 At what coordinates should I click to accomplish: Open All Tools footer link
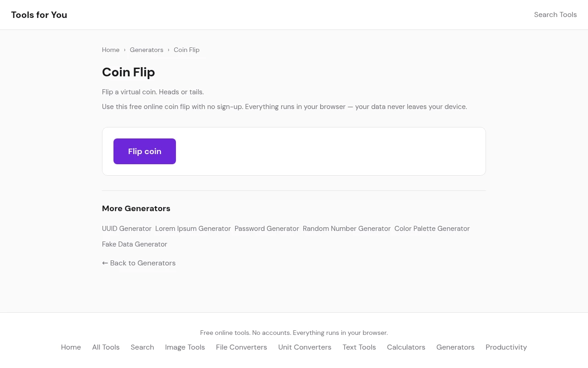click(x=106, y=347)
